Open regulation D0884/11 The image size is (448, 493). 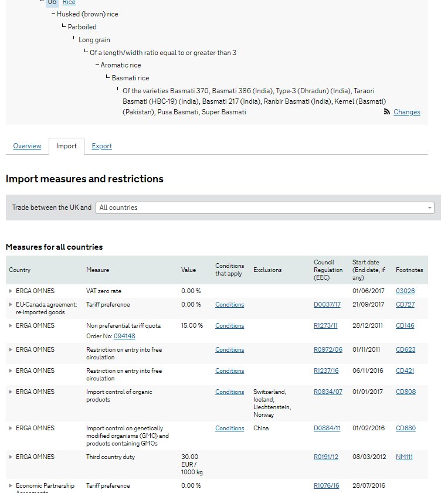click(327, 429)
